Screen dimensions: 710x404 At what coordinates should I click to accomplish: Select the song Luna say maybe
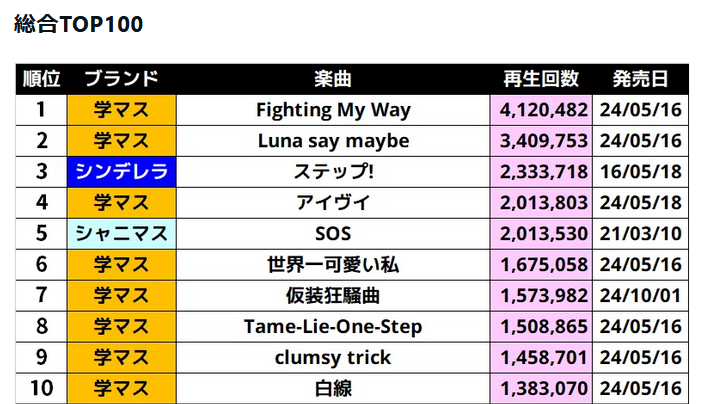tap(333, 141)
